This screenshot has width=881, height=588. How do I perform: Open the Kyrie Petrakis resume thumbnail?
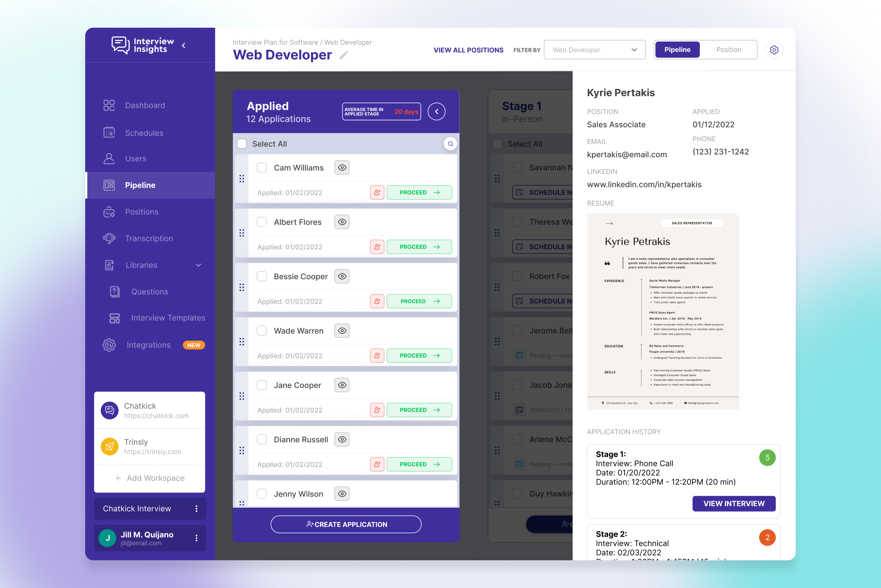click(663, 311)
